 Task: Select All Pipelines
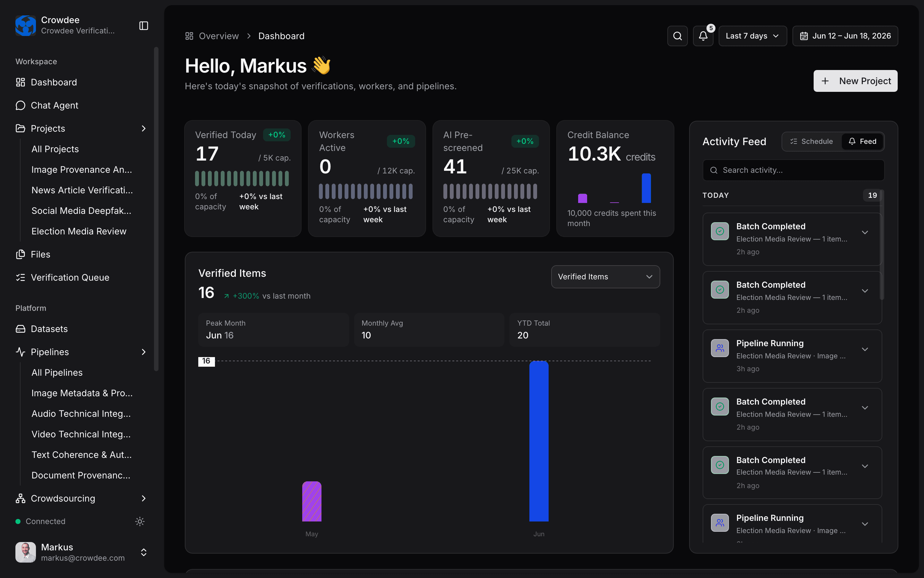tap(57, 373)
